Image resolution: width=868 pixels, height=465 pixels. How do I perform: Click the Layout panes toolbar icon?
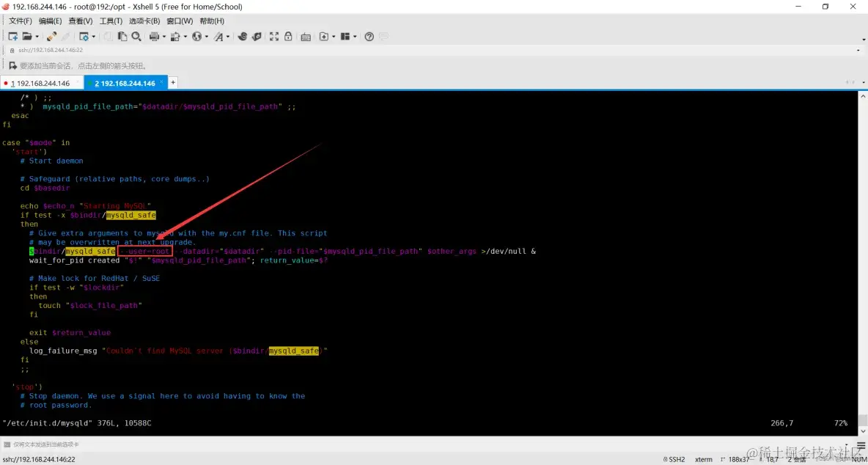point(345,37)
